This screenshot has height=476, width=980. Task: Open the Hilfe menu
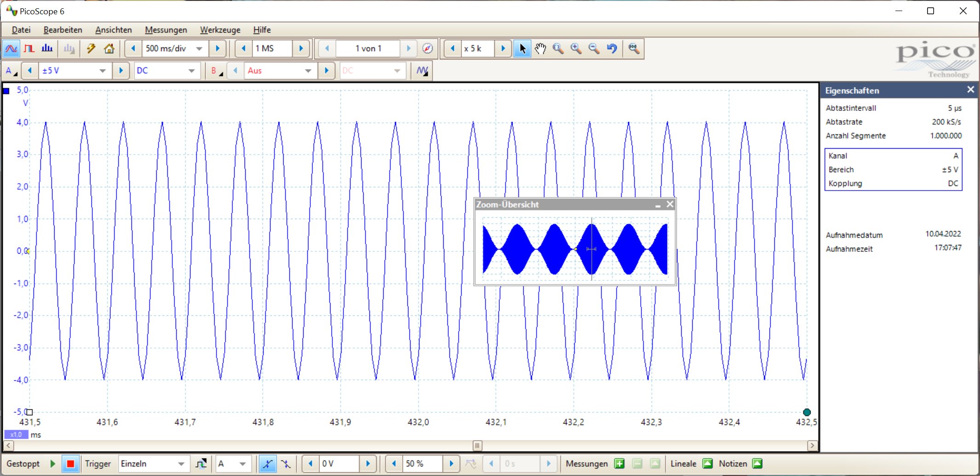262,30
